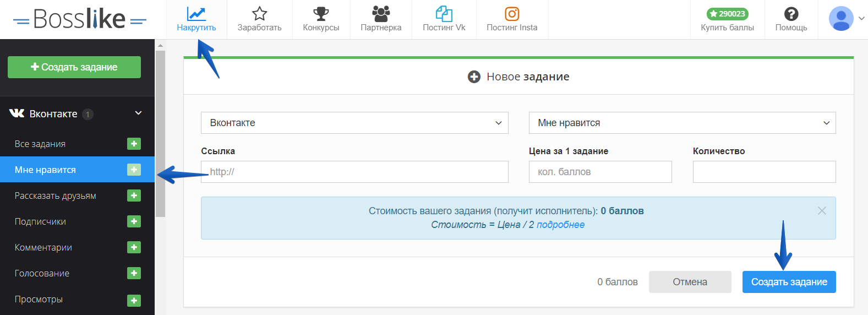
Task: Click the Отмена button
Action: [690, 282]
